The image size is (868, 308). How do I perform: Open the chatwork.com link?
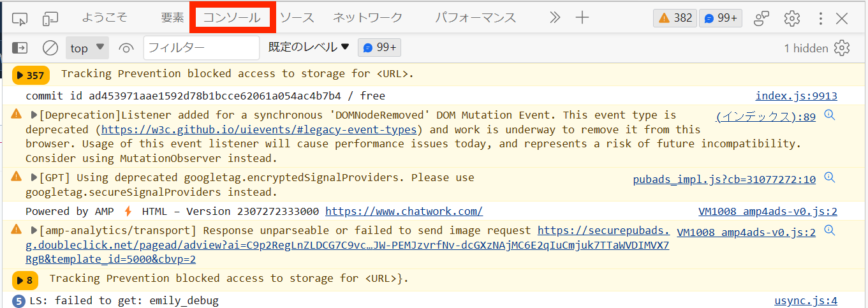point(404,211)
